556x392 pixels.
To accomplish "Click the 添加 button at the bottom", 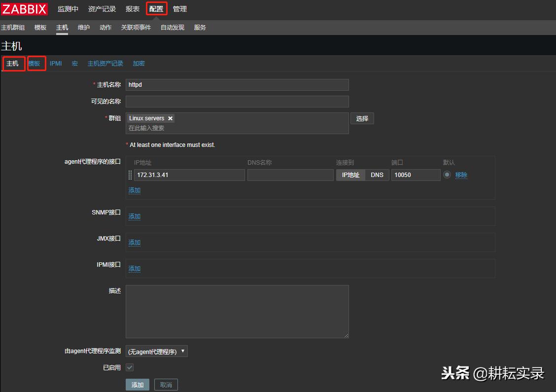I will pyautogui.click(x=137, y=384).
